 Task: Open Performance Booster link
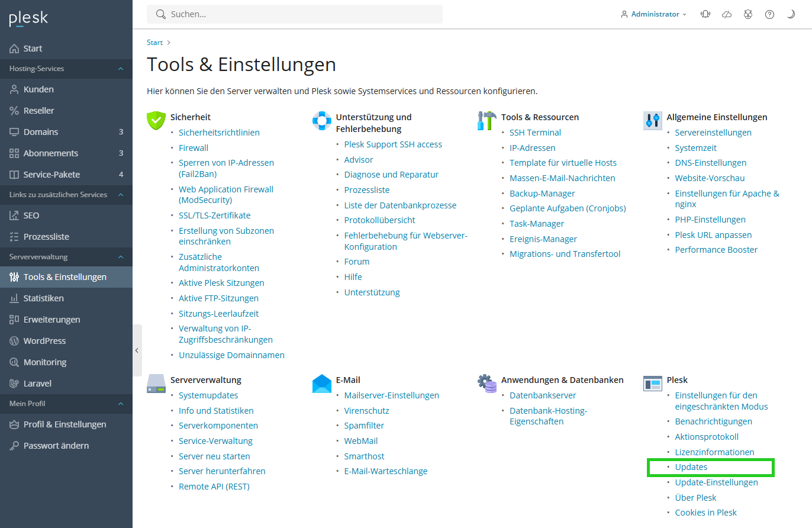716,250
